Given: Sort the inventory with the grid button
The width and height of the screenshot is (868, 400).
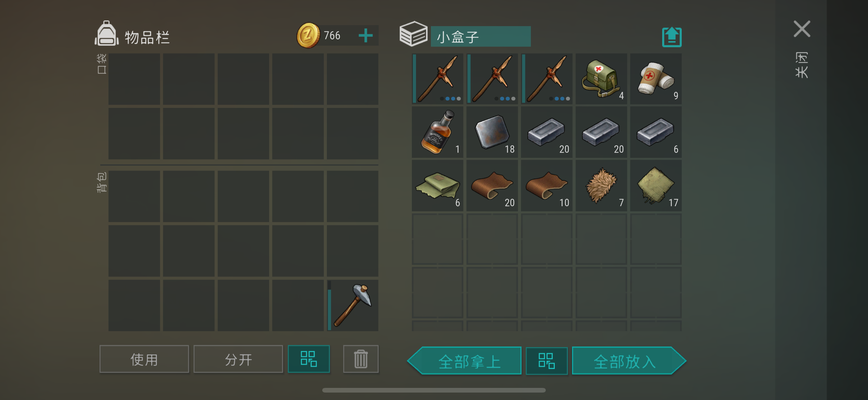Looking at the screenshot, I should pyautogui.click(x=309, y=359).
